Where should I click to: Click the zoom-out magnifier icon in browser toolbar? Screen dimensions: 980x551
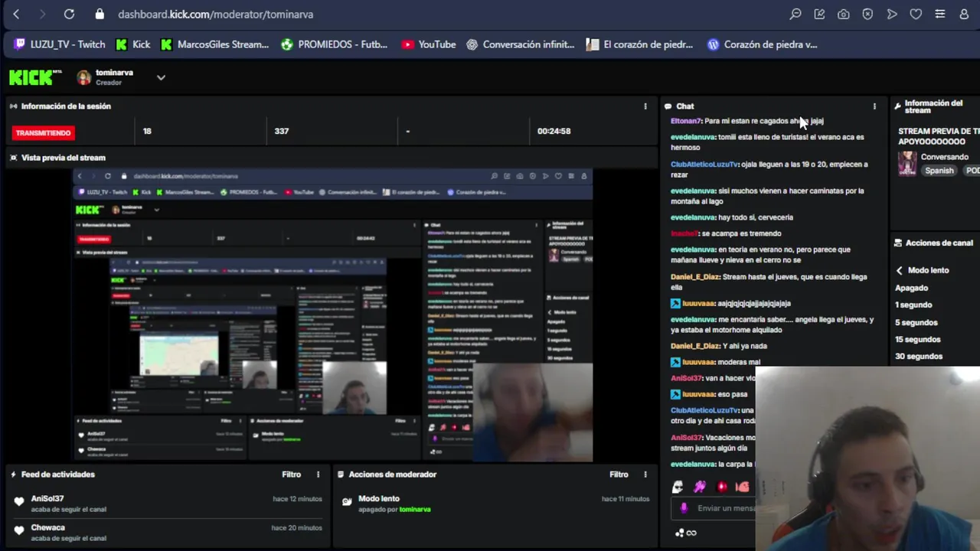(795, 14)
